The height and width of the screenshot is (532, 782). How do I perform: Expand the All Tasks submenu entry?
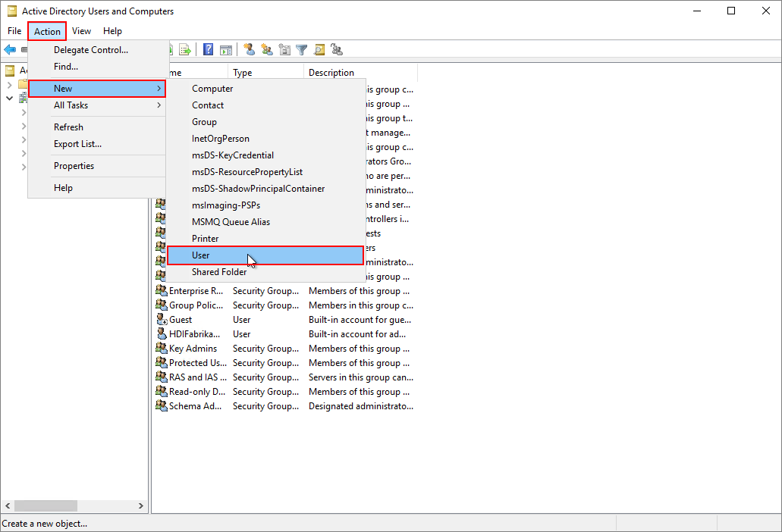point(97,105)
